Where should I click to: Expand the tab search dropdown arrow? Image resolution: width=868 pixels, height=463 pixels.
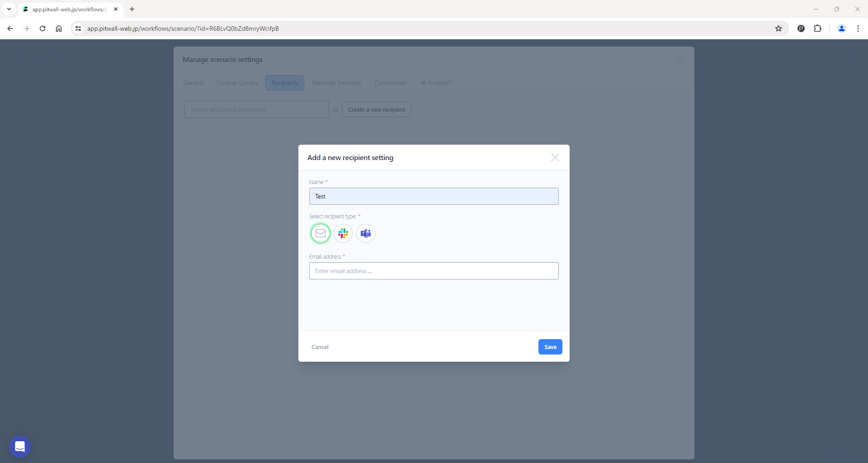(x=9, y=9)
